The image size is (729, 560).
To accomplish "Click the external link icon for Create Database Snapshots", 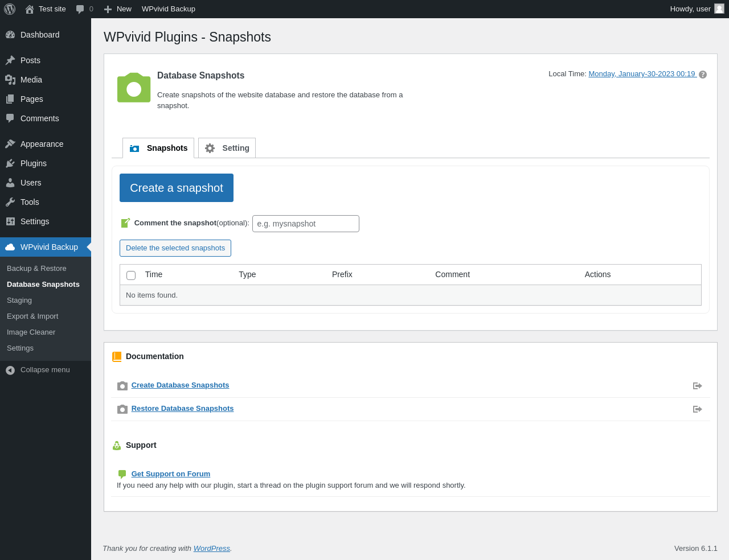I will coord(698,386).
